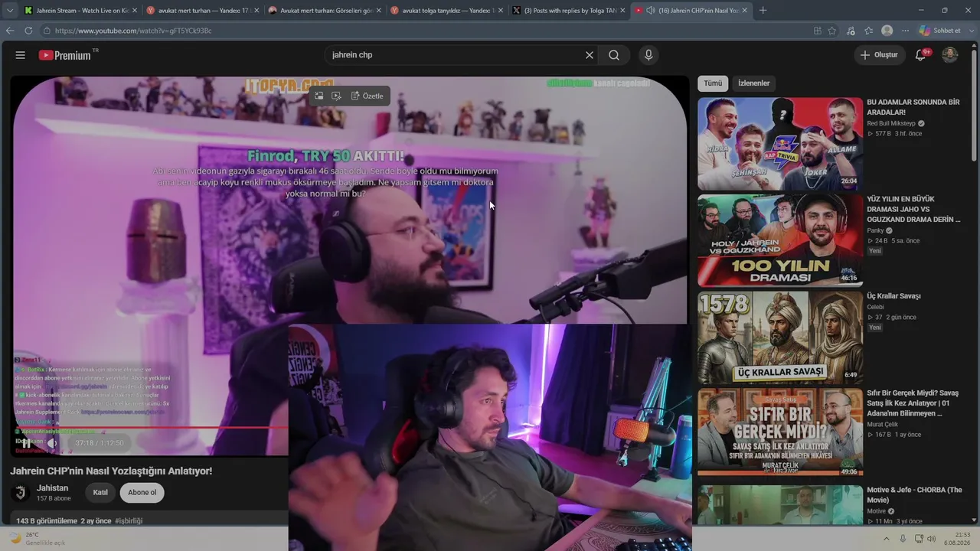The height and width of the screenshot is (551, 980).
Task: Click the #işbirliği hashtag link
Action: click(x=129, y=521)
